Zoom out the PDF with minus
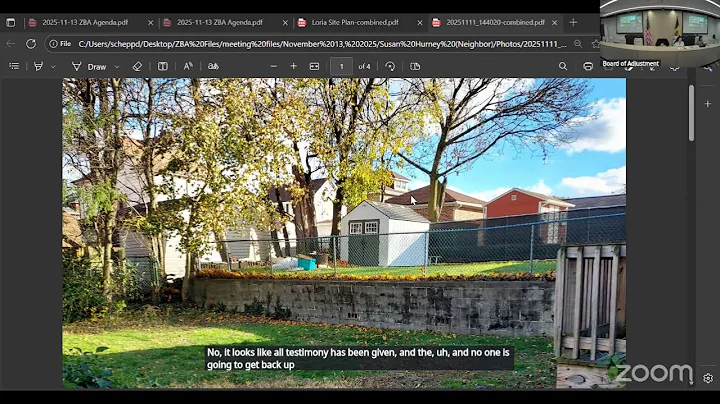The height and width of the screenshot is (404, 720). pyautogui.click(x=274, y=67)
